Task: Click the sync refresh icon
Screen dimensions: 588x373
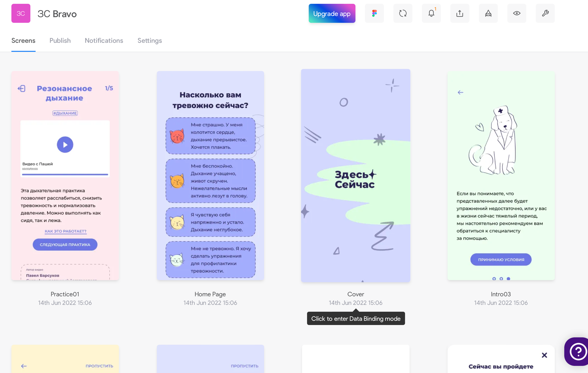Action: (x=403, y=14)
